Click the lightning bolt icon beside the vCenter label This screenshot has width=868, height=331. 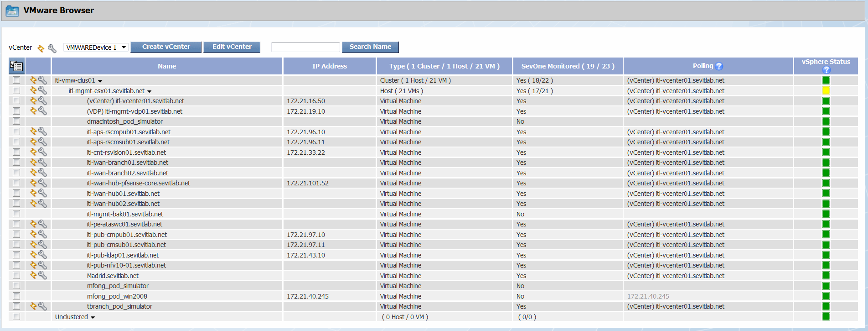(41, 48)
